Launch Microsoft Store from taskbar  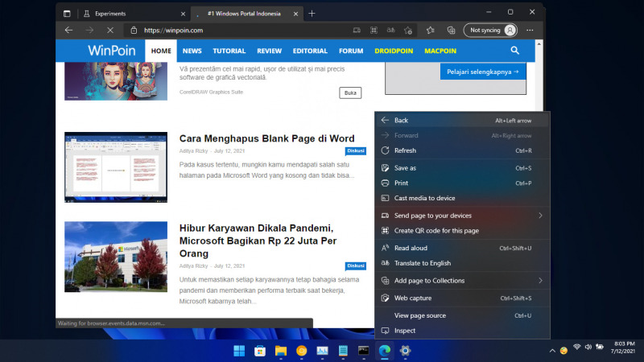click(x=259, y=351)
